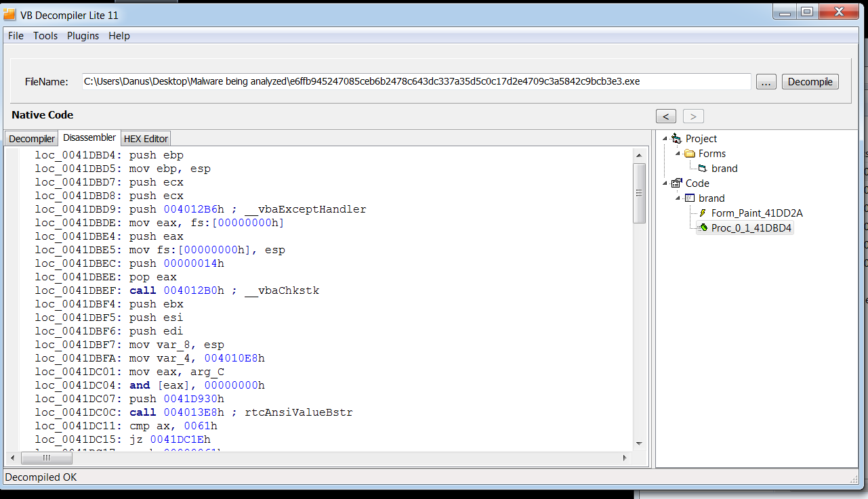Select the Form_Paint_41DD2A procedure label
Screen dimensions: 868x499
[757, 213]
